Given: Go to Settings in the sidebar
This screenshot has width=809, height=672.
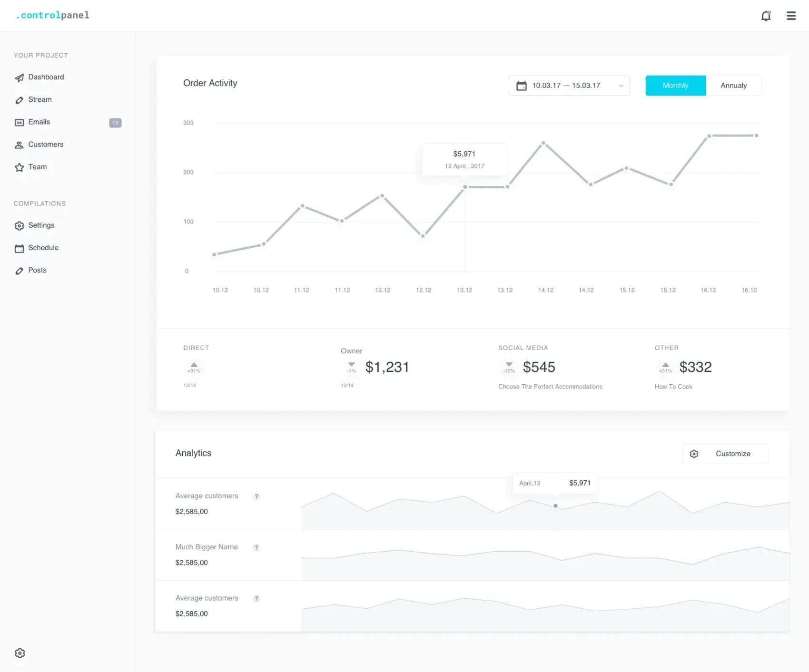Looking at the screenshot, I should pos(41,225).
